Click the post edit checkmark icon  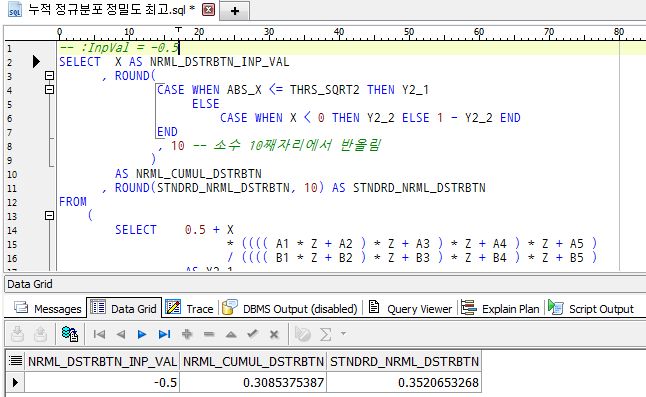(x=252, y=334)
